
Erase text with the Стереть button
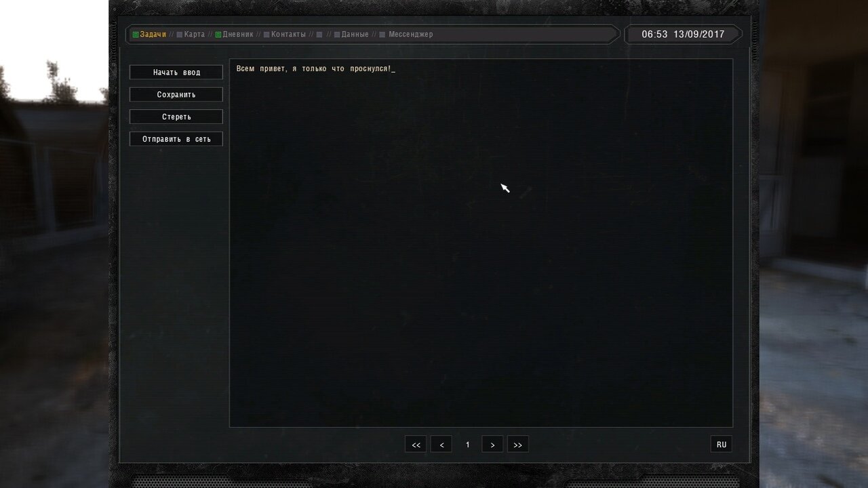176,117
